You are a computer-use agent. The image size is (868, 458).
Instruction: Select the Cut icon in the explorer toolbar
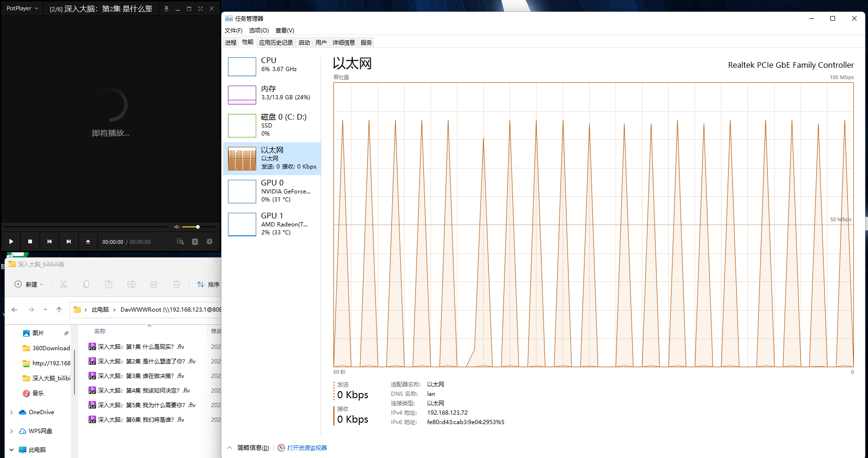[x=64, y=284]
